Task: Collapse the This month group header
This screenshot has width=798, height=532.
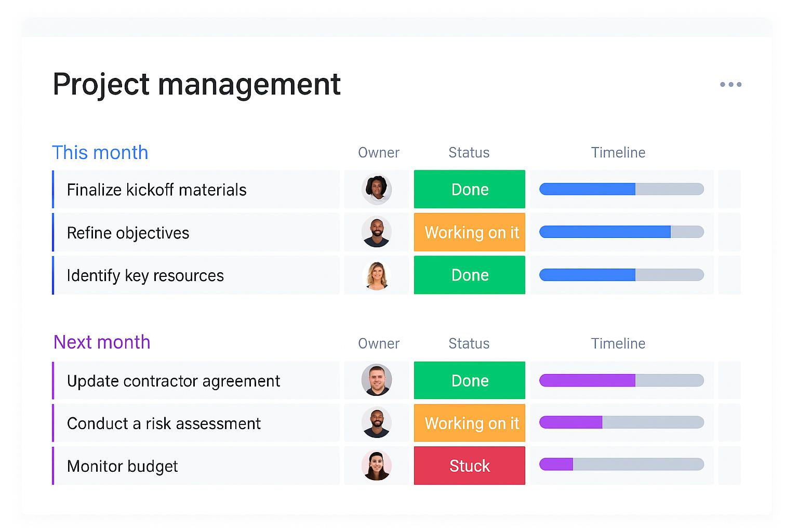Action: [100, 153]
